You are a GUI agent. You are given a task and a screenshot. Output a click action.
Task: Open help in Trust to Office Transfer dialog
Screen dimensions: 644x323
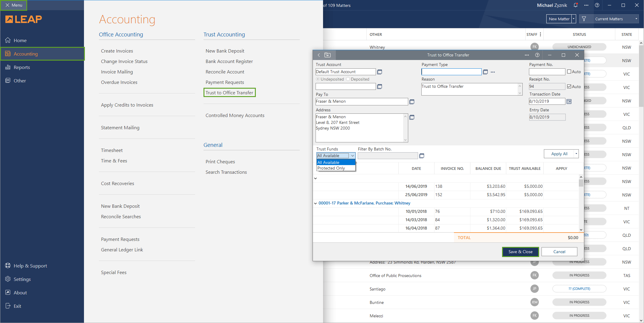(537, 55)
